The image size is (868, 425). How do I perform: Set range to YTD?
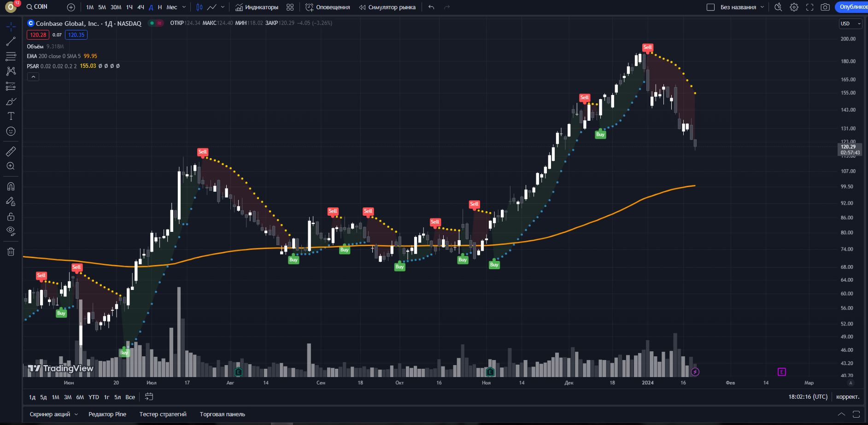click(x=94, y=397)
